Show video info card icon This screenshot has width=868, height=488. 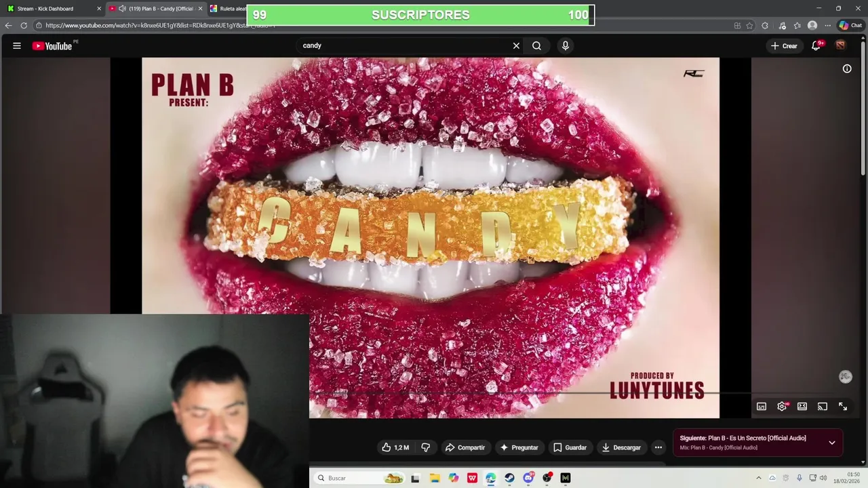[847, 68]
